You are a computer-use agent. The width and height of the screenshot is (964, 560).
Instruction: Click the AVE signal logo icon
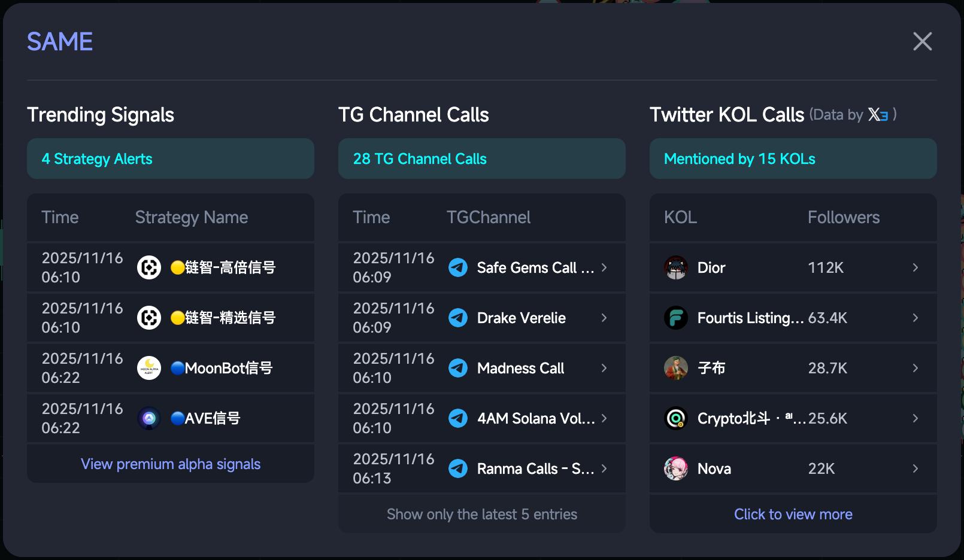point(149,418)
